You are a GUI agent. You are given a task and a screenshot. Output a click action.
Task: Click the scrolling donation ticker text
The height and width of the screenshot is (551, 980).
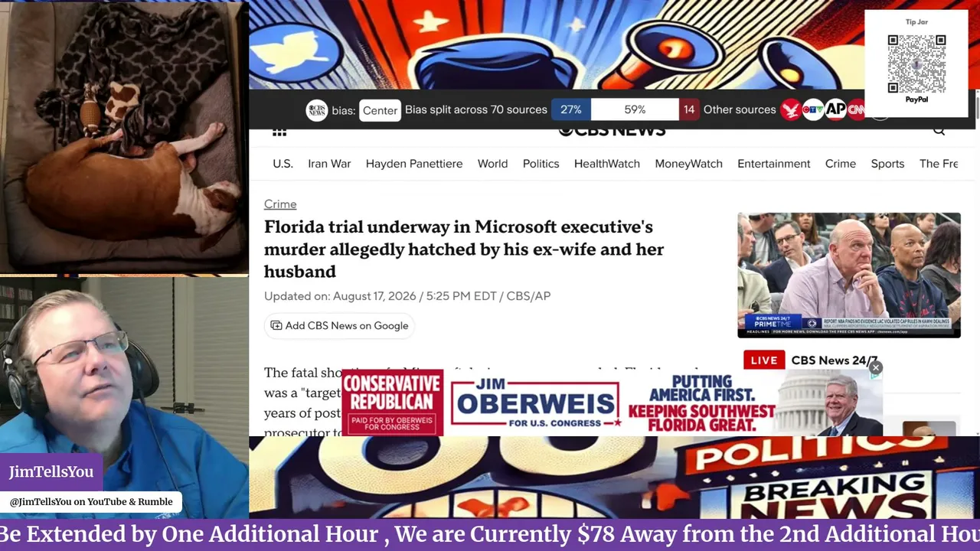490,534
